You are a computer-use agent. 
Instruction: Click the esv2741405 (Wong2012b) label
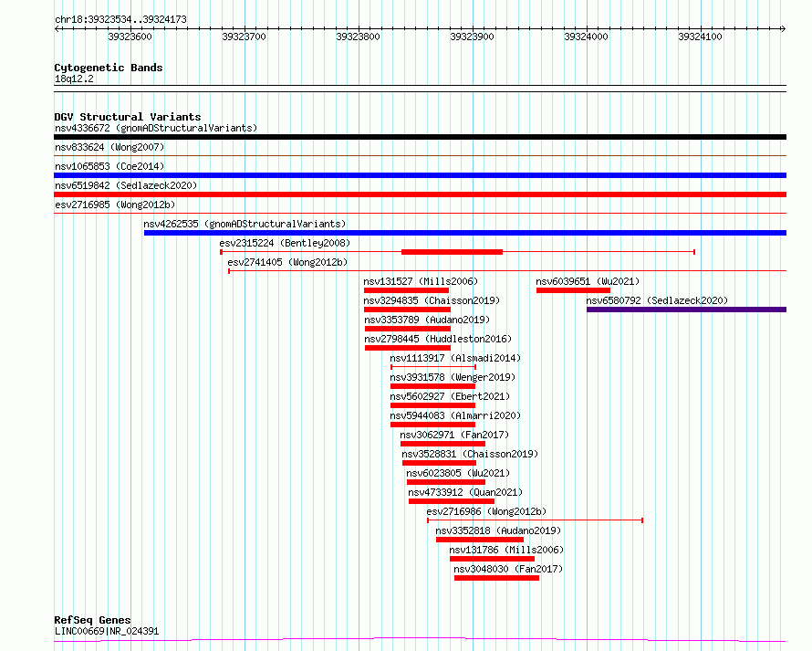tap(287, 262)
